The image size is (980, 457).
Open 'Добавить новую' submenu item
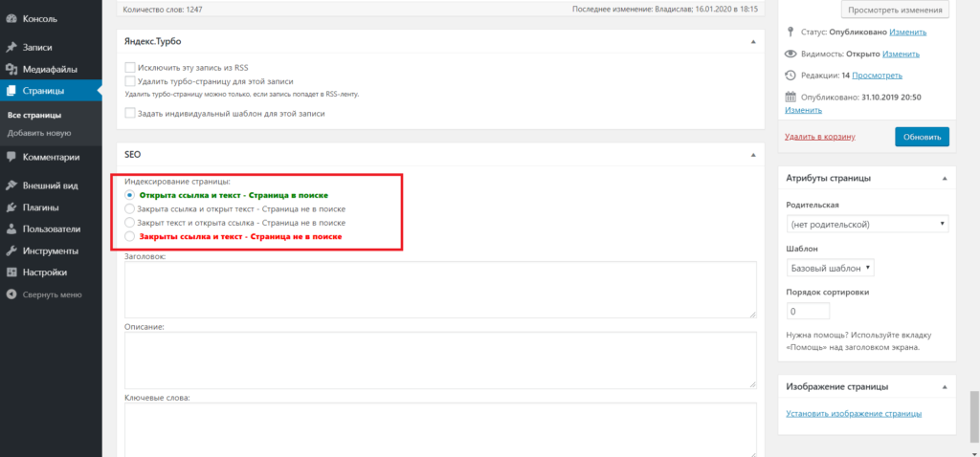pos(39,133)
